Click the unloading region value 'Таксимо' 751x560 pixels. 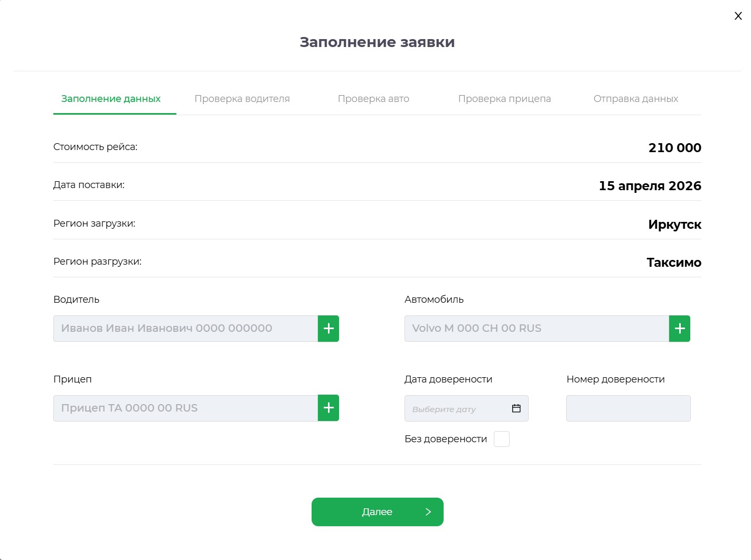674,263
